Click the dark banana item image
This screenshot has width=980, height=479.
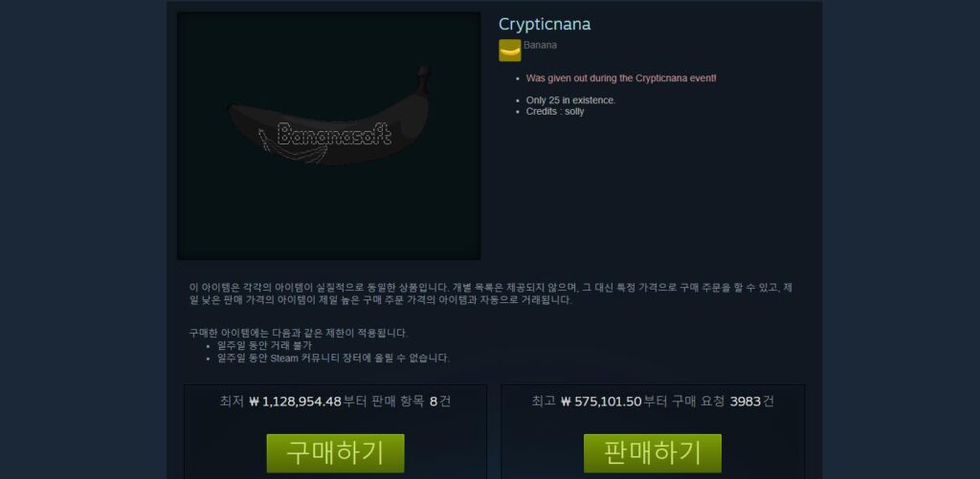pos(329,135)
